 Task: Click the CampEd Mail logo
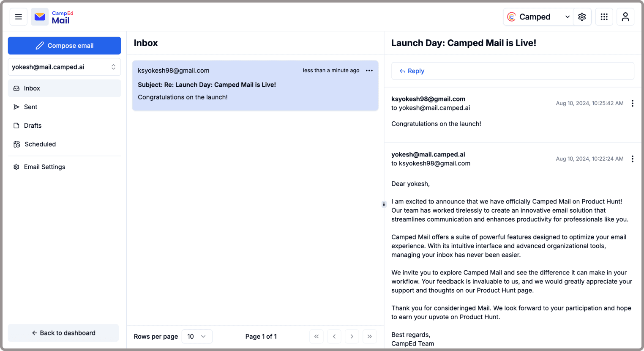53,17
